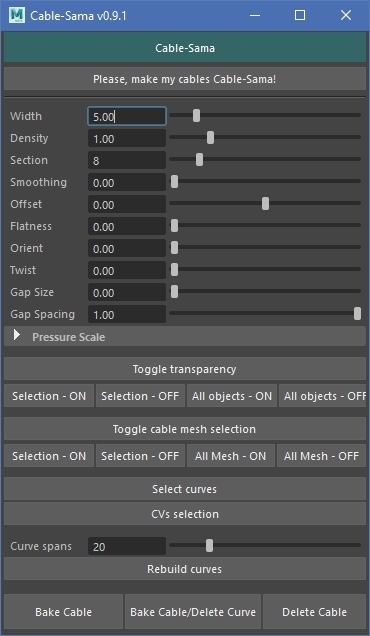The width and height of the screenshot is (370, 636).
Task: Click the Curve spans slider handle
Action: click(x=209, y=546)
